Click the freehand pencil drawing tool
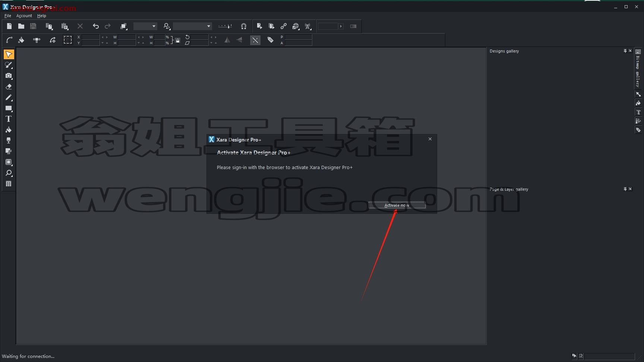The height and width of the screenshot is (362, 644). point(9,98)
